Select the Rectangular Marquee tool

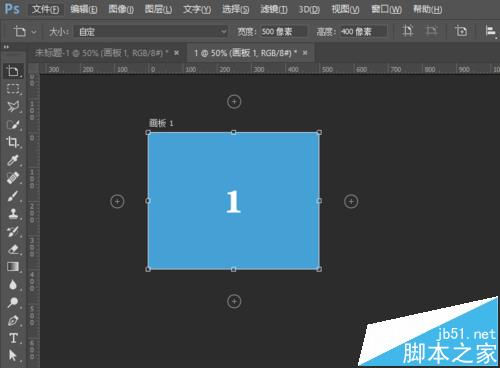pyautogui.click(x=13, y=89)
